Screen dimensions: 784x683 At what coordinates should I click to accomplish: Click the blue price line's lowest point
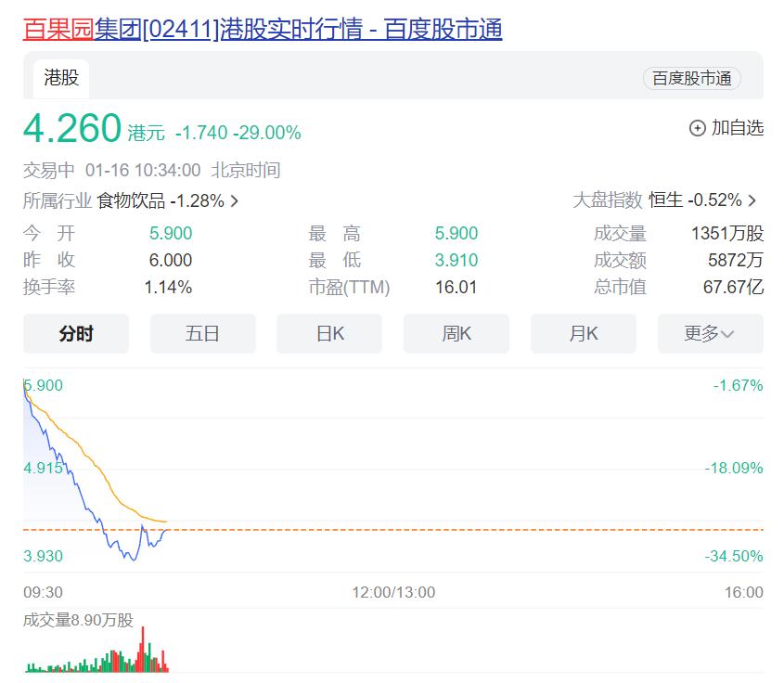coord(134,559)
